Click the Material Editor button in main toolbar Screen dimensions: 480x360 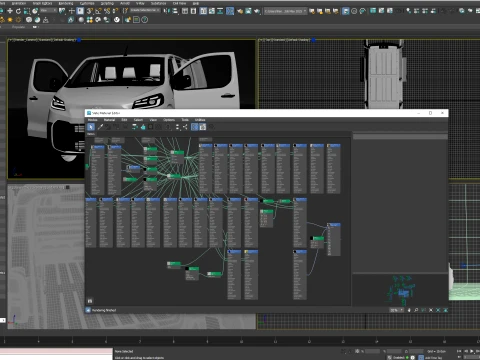[230, 11]
